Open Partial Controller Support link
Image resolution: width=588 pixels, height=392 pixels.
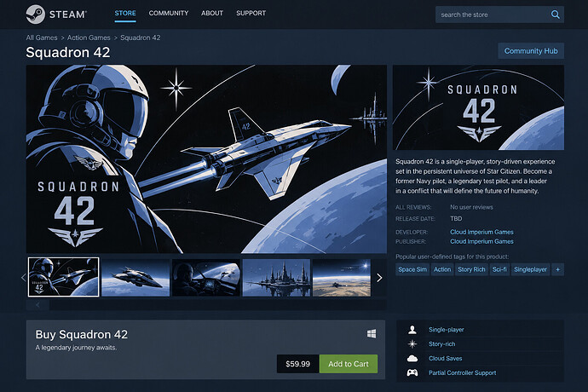(463, 372)
